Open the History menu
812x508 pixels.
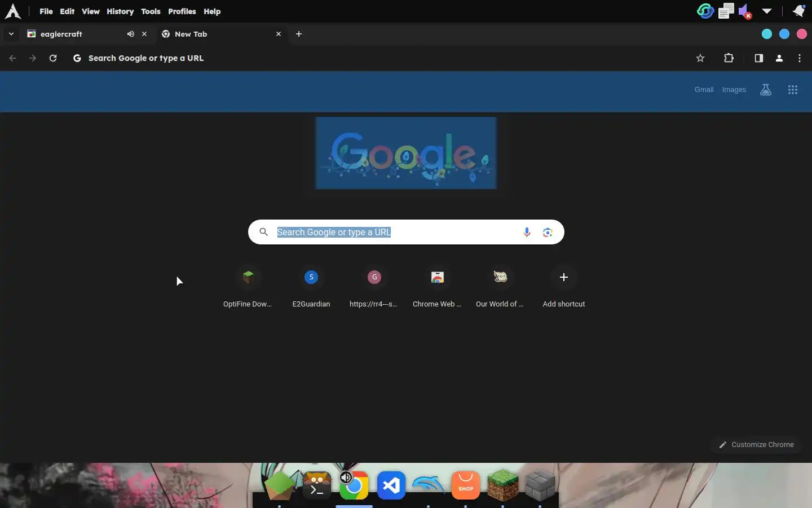click(120, 11)
